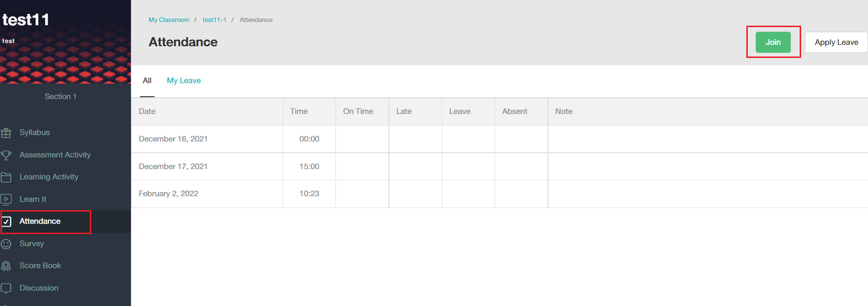The height and width of the screenshot is (306, 868).
Task: Click Section 1 in the sidebar
Action: (61, 96)
